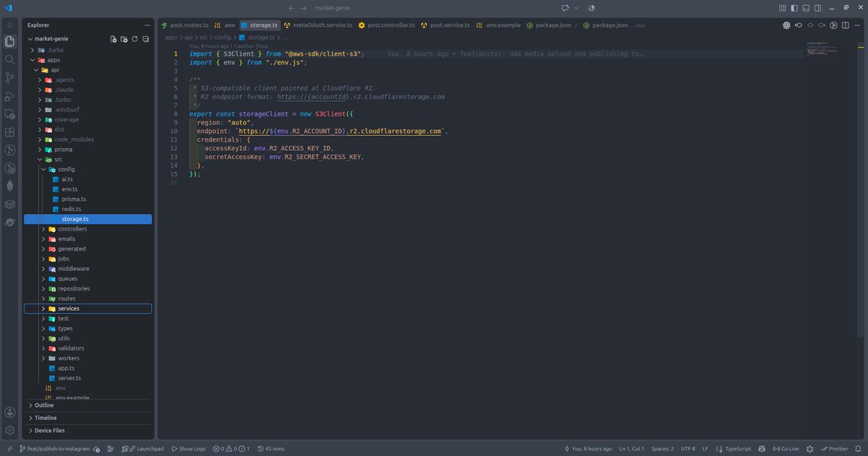Click Spaces: 2 indentation setting
Viewport: 868px width, 456px height.
[662, 449]
